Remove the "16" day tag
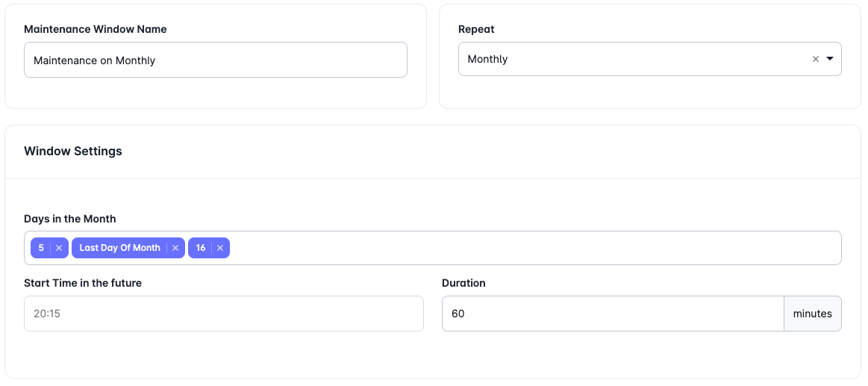 click(x=220, y=248)
